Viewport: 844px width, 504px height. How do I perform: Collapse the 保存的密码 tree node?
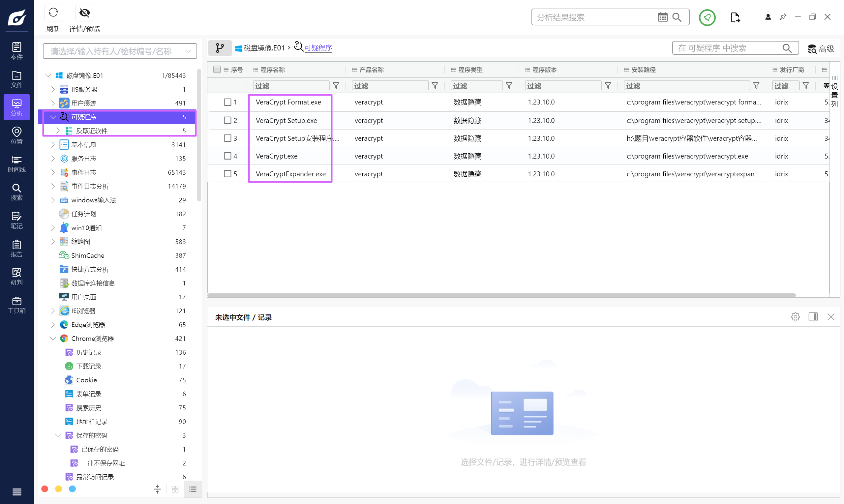[x=58, y=435]
